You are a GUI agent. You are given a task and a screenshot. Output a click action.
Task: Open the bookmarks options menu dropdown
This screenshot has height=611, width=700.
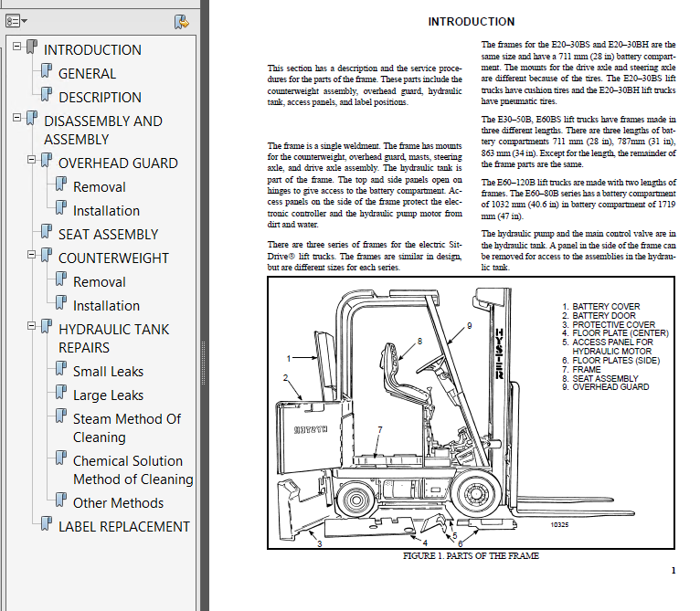[x=16, y=21]
